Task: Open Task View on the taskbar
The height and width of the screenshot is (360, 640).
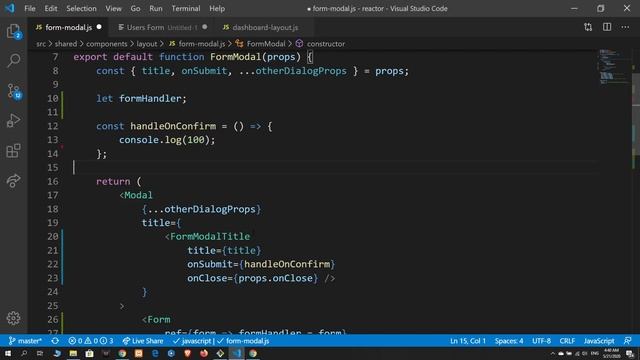Action: (40, 353)
